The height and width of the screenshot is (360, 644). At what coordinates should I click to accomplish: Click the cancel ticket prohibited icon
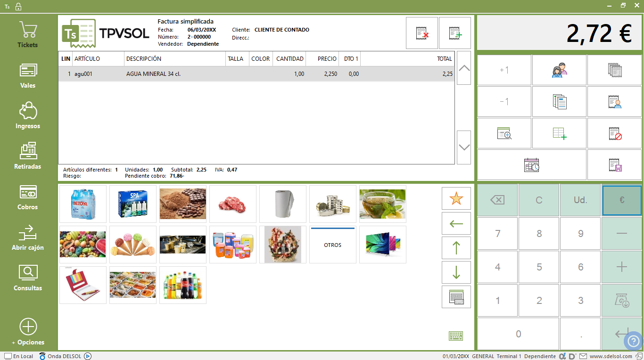coord(614,133)
